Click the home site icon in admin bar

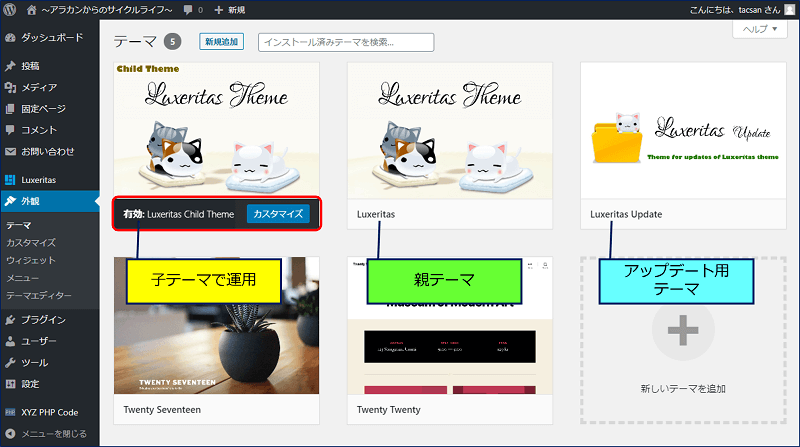(x=32, y=10)
